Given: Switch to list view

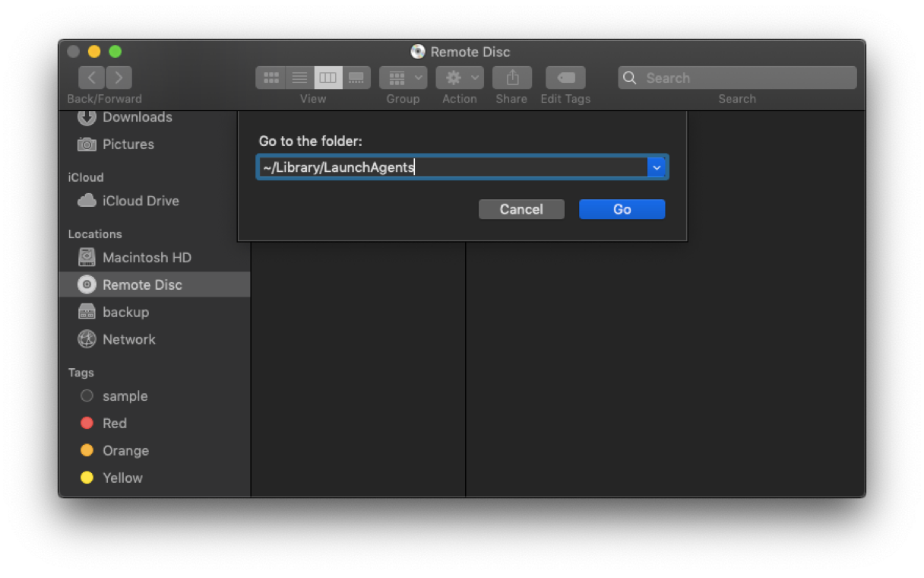Looking at the screenshot, I should (299, 78).
